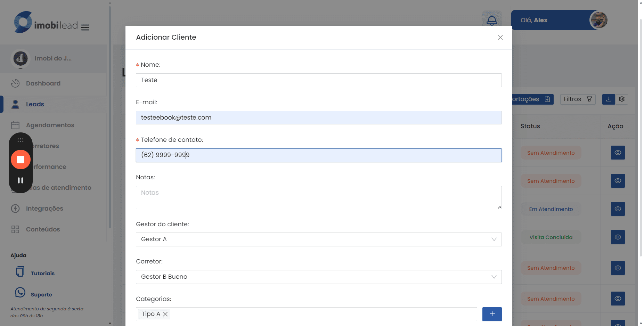Select the Imobi do J... company profile

[53, 58]
